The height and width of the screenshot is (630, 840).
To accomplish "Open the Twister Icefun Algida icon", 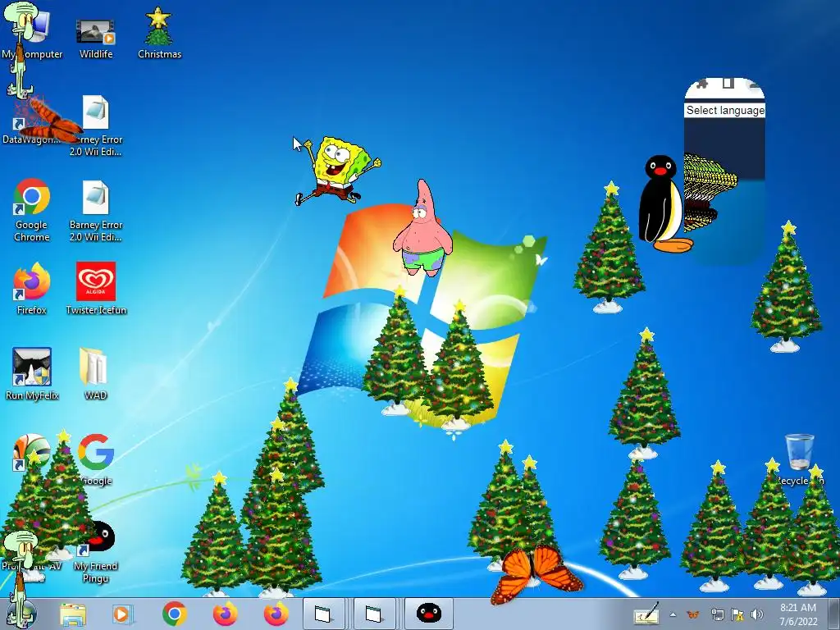I will pyautogui.click(x=96, y=288).
